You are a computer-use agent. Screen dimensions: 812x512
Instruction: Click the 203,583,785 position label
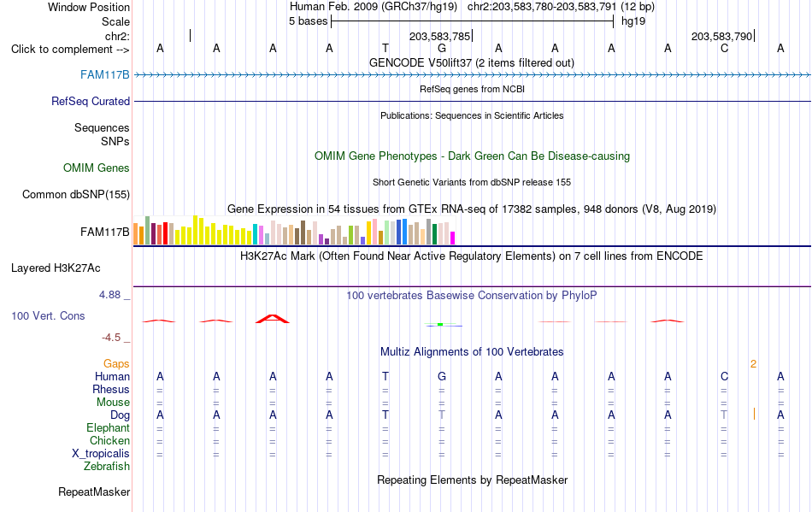(439, 36)
